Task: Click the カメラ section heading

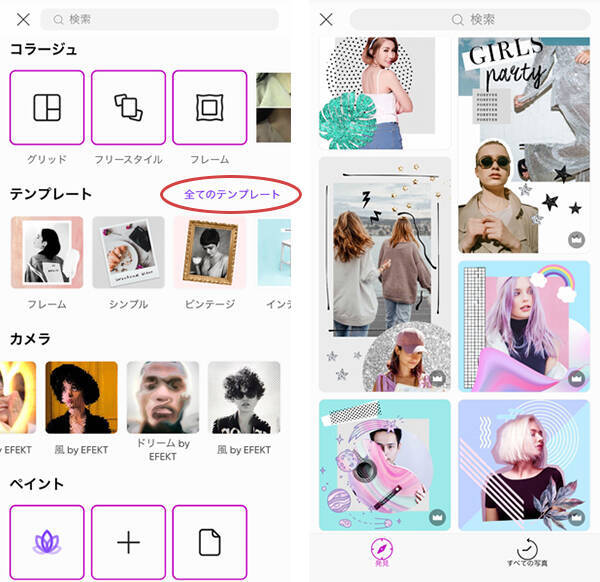Action: (x=30, y=339)
